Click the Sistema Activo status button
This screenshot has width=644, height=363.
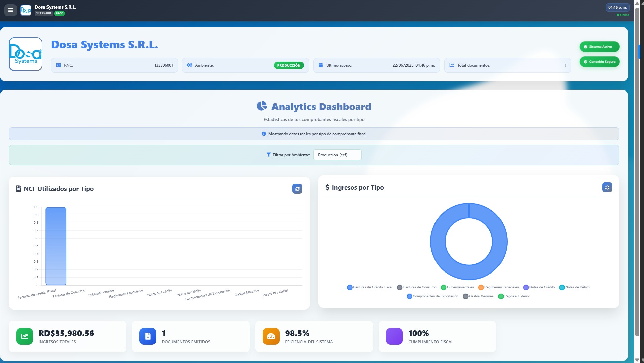(x=600, y=47)
